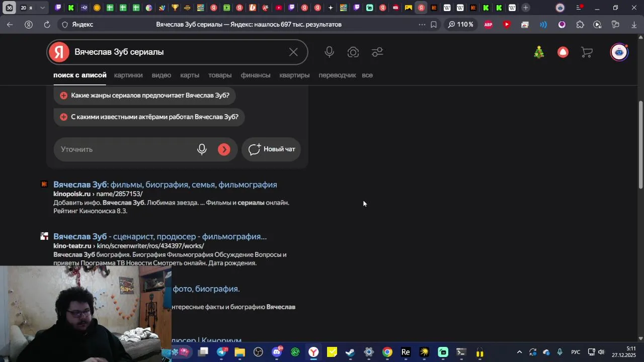
Task: Open browser extensions puzzle icon
Action: pos(580,24)
